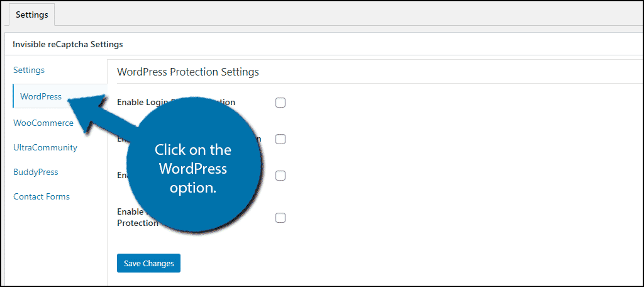The height and width of the screenshot is (287, 644).
Task: Select Settings in the left sidebar
Action: [x=29, y=70]
